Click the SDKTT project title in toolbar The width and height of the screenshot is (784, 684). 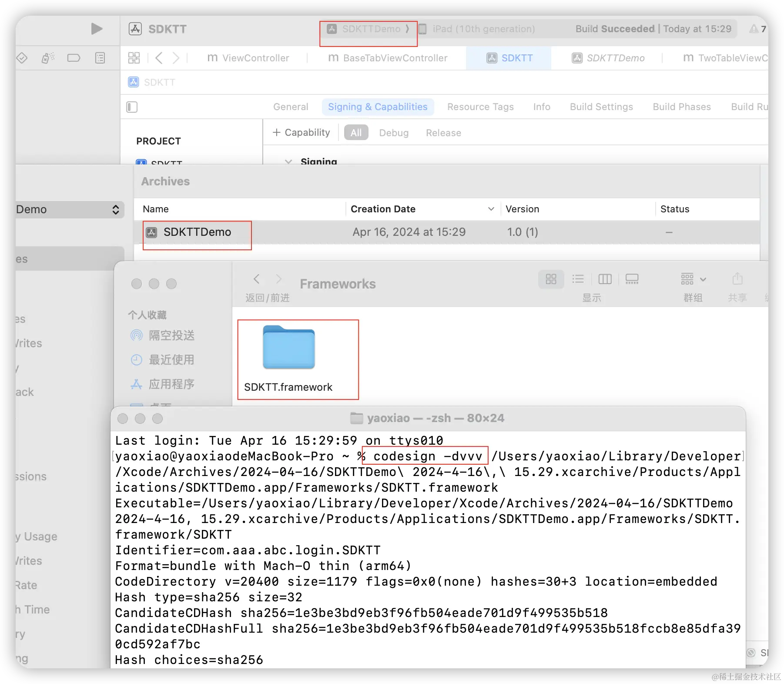click(167, 29)
